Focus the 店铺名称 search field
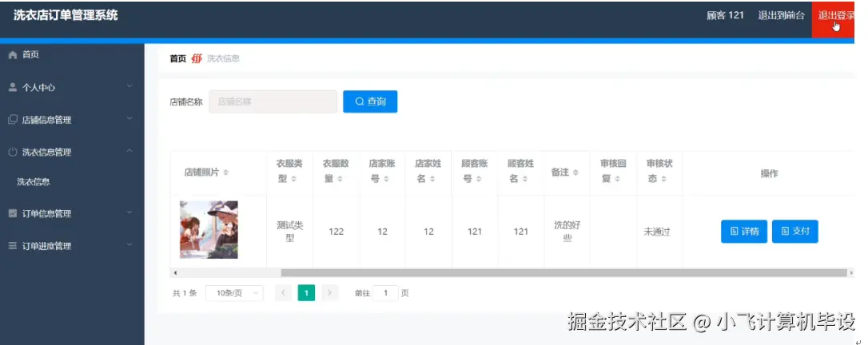The width and height of the screenshot is (868, 345). coord(273,101)
